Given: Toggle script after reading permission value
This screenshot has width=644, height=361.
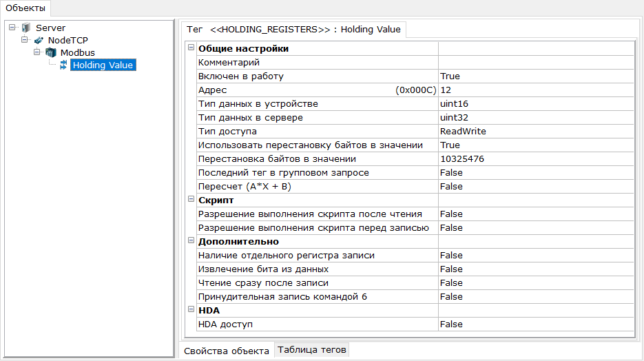Looking at the screenshot, I should (536, 214).
